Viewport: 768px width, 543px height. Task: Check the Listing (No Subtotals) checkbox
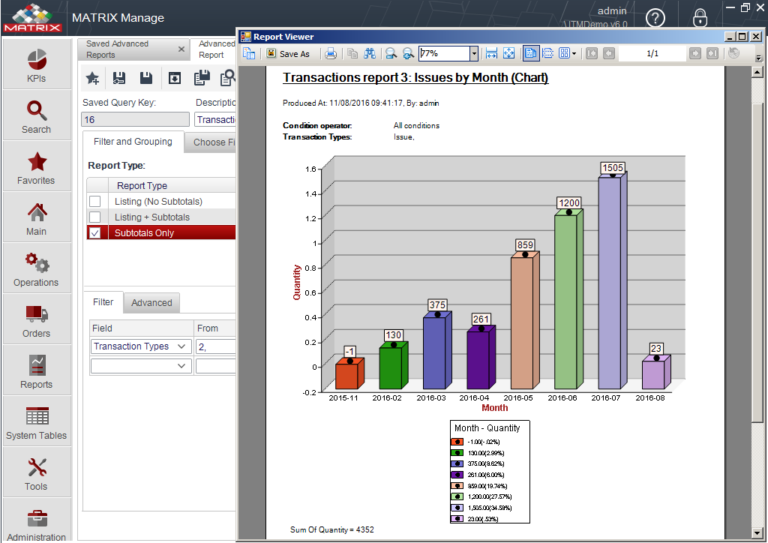(x=95, y=202)
